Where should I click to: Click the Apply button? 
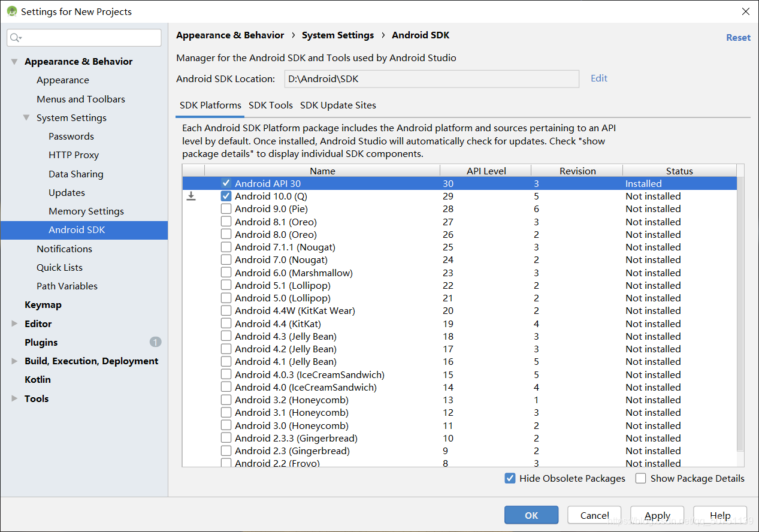tap(657, 515)
